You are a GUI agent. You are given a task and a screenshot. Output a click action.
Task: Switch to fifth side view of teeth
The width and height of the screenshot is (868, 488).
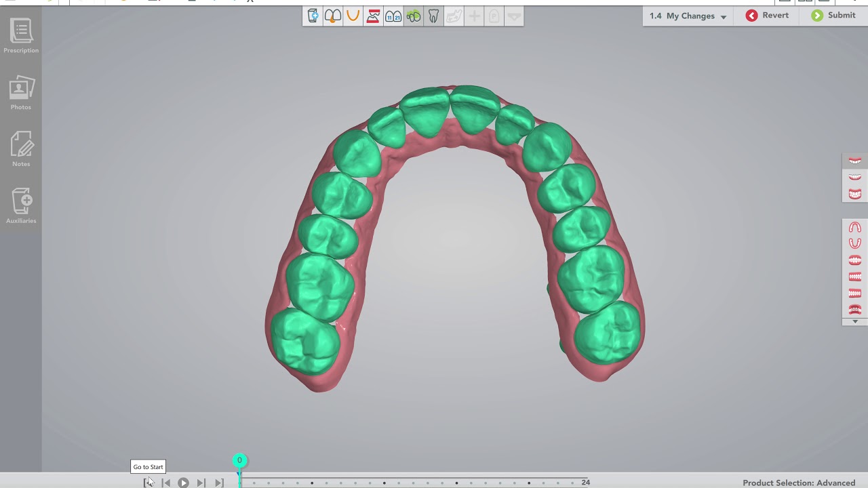(855, 293)
